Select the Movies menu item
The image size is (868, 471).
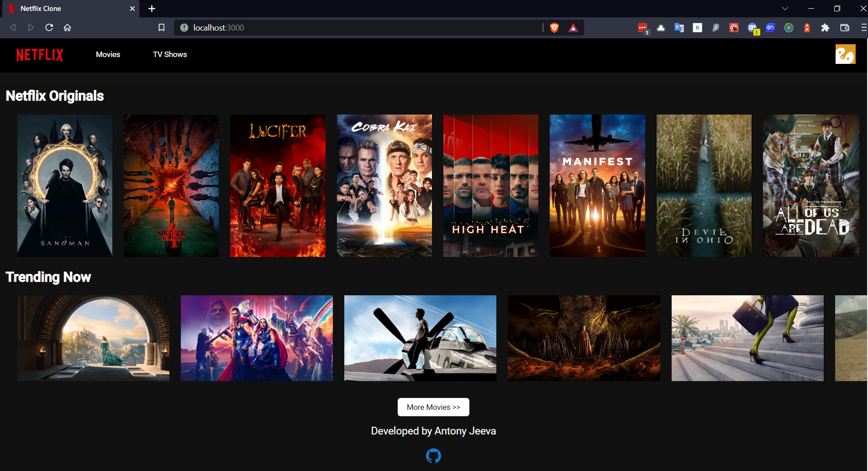[x=108, y=54]
